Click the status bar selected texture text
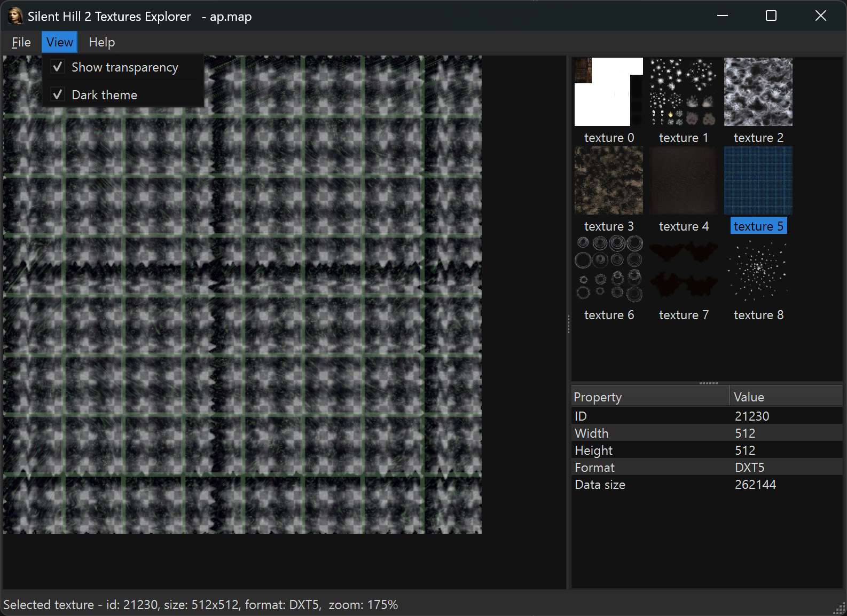847x616 pixels. tap(200, 605)
